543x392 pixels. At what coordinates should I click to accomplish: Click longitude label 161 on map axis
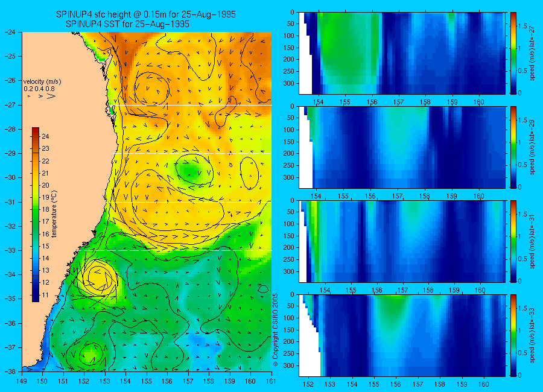pos(271,381)
